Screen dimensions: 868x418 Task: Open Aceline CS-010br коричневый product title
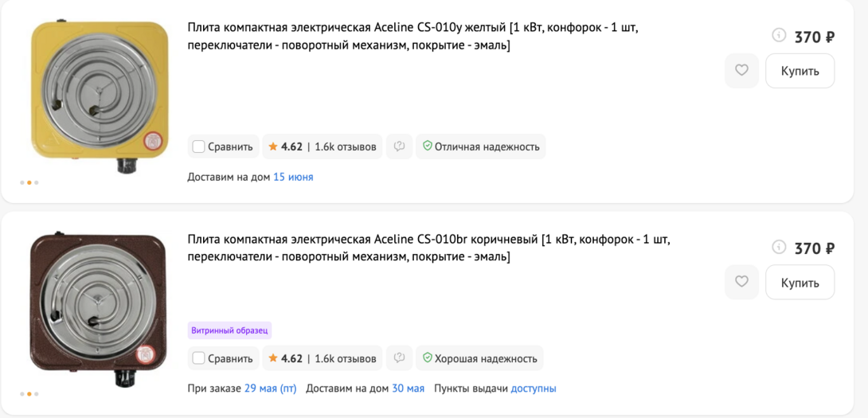(429, 248)
